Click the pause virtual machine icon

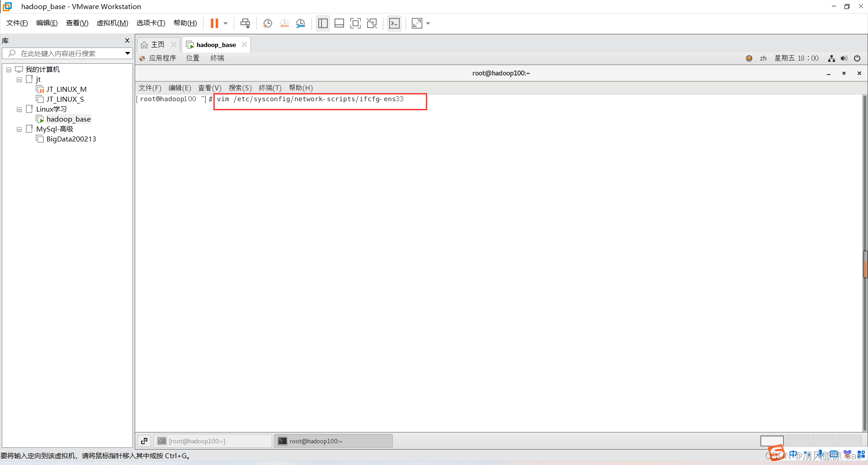[x=214, y=23]
